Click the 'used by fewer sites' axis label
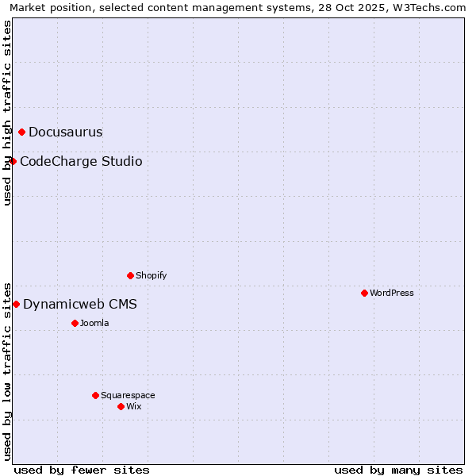 (82, 470)
